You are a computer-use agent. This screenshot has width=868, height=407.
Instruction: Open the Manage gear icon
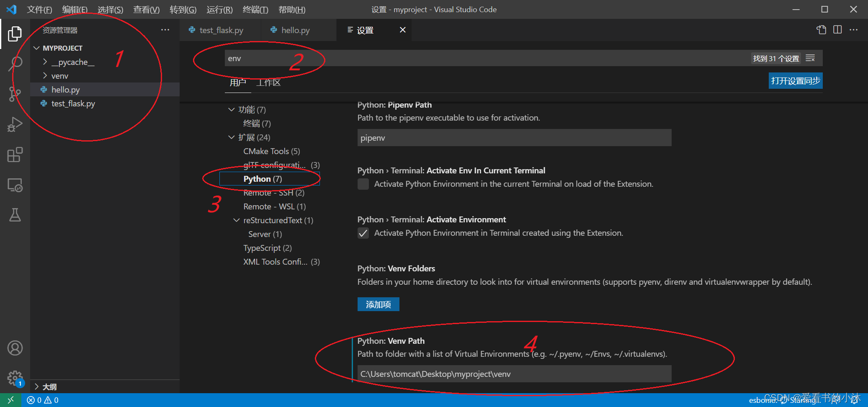15,378
